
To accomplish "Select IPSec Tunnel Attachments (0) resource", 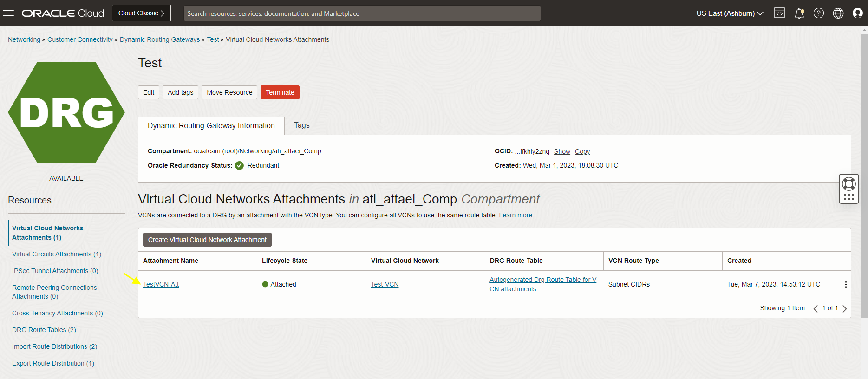I will coord(55,271).
